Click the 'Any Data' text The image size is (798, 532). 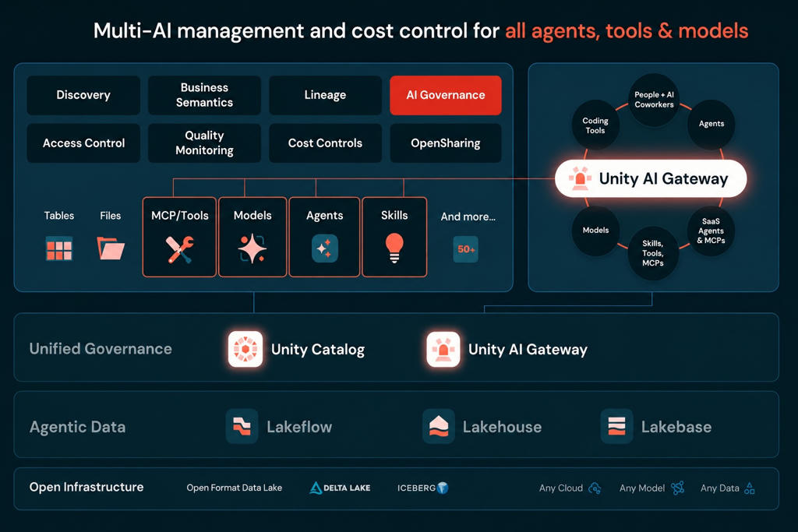coord(719,488)
